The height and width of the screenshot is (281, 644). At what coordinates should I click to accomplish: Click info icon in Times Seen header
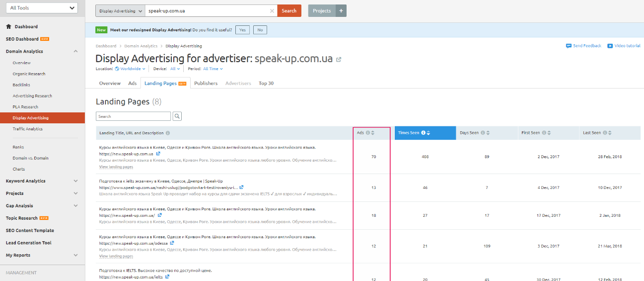[x=424, y=133]
